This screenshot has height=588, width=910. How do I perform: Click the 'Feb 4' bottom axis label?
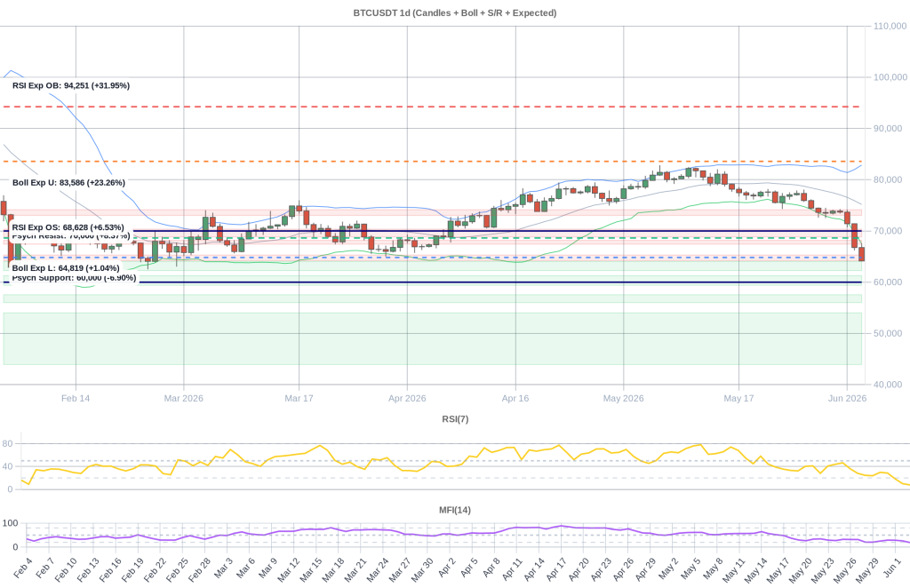(x=22, y=568)
